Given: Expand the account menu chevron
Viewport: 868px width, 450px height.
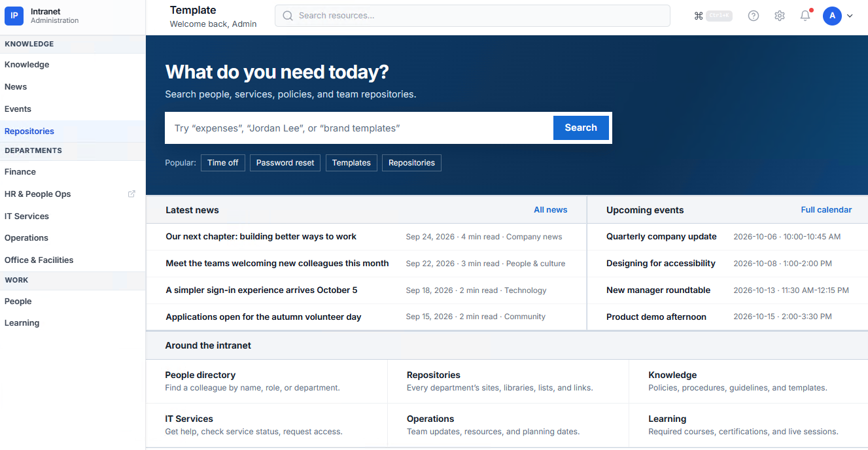Looking at the screenshot, I should pos(850,16).
